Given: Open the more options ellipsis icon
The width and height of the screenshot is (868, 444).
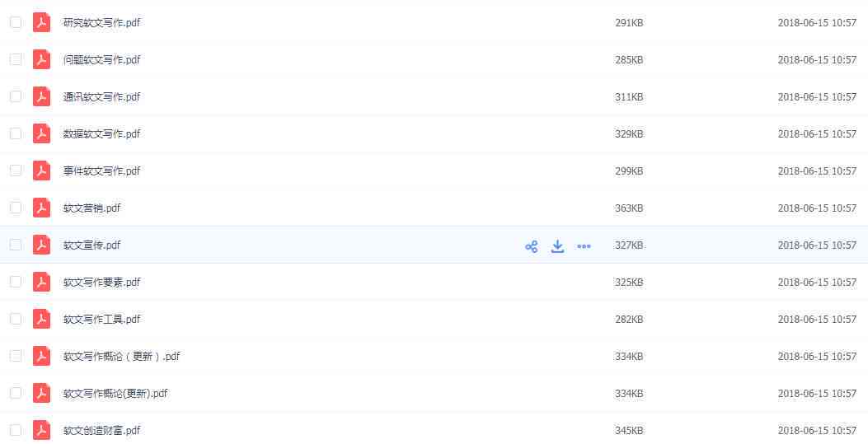Looking at the screenshot, I should click(584, 246).
